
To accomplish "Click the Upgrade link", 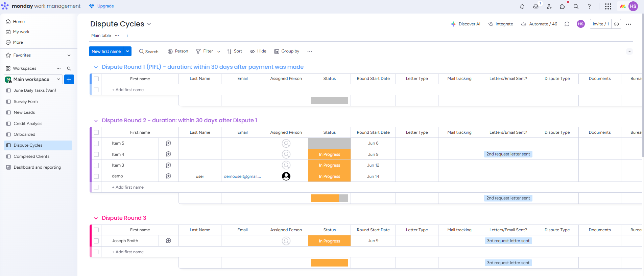I will (x=105, y=6).
